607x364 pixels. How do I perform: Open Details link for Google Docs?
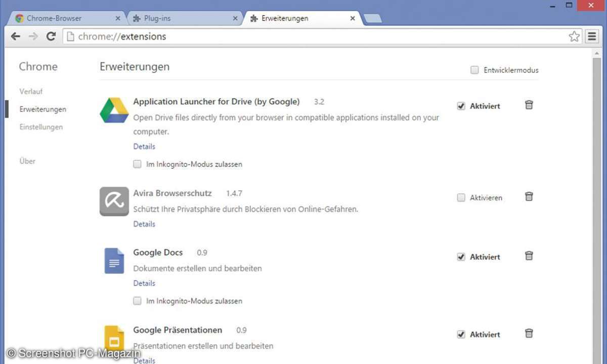tap(144, 283)
